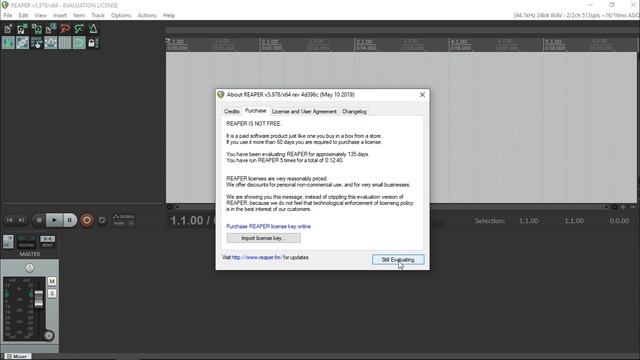Open the Edit menu

tap(23, 16)
